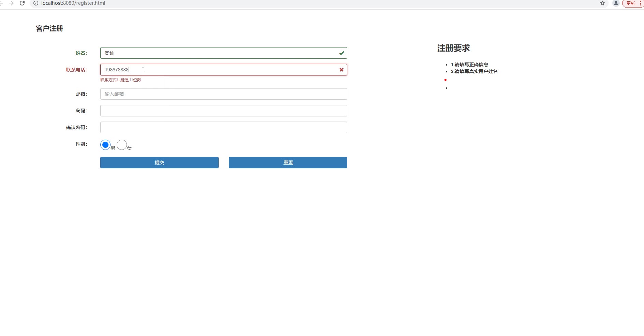Reload the page with the refresh icon

tap(22, 3)
